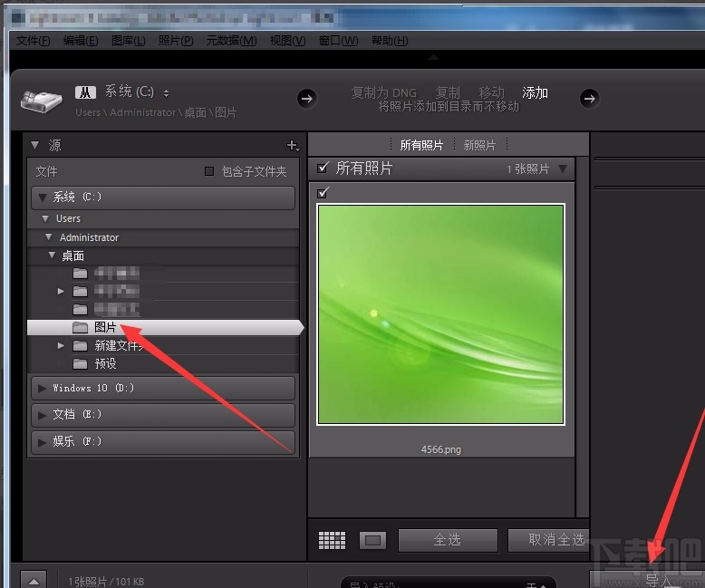Screen dimensions: 705x588
Task: Expand the second blurred folder triangle
Action: point(61,292)
